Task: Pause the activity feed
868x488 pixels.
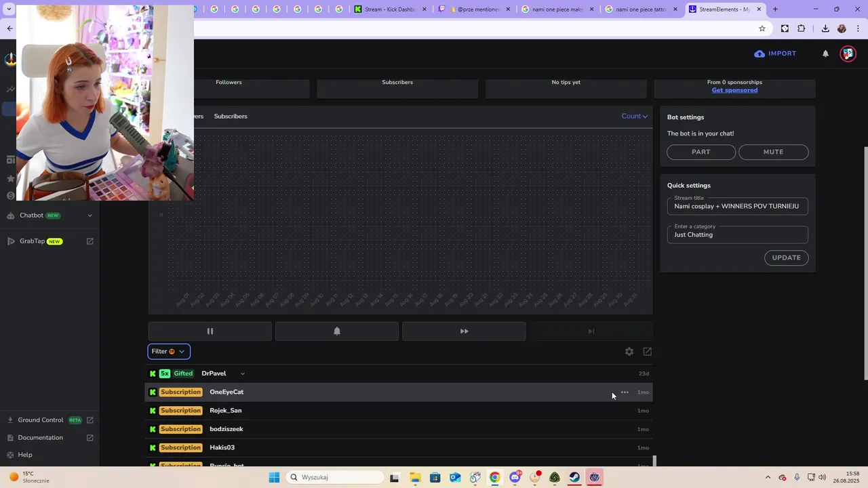Action: coord(210,331)
